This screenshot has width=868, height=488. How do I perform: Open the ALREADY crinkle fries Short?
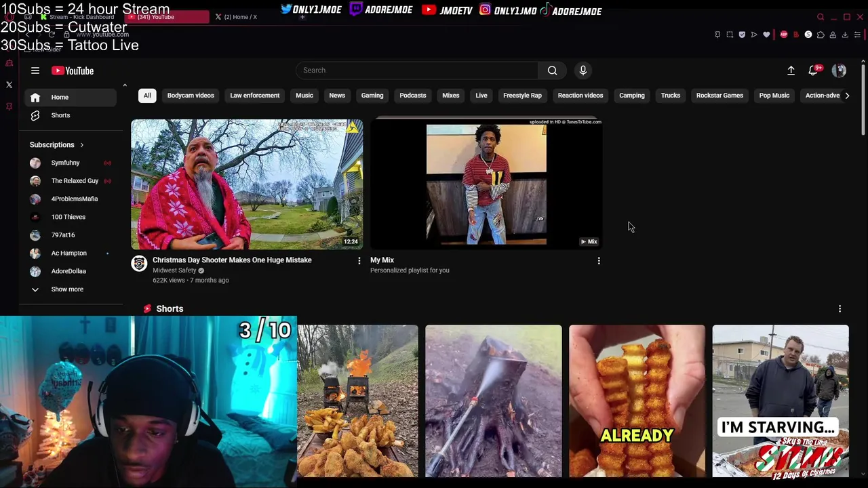[x=637, y=401]
